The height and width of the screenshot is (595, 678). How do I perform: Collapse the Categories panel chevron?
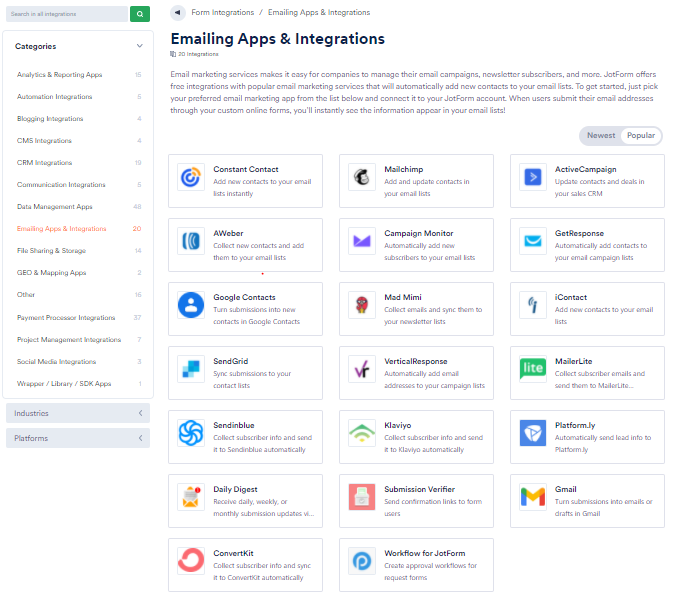[139, 46]
